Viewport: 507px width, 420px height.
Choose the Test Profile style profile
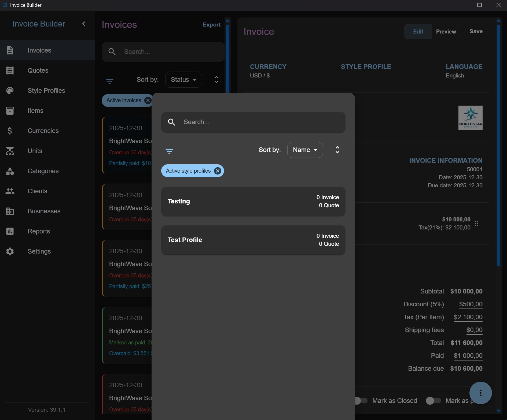coord(253,240)
